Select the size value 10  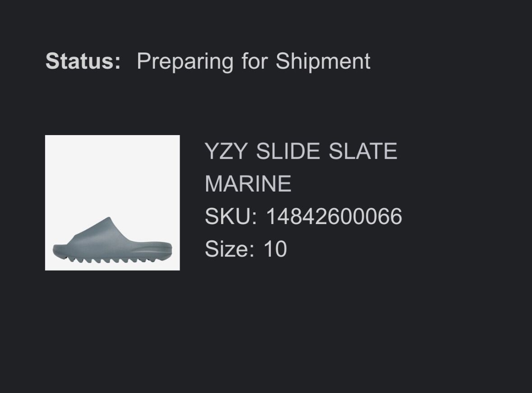pyautogui.click(x=275, y=248)
